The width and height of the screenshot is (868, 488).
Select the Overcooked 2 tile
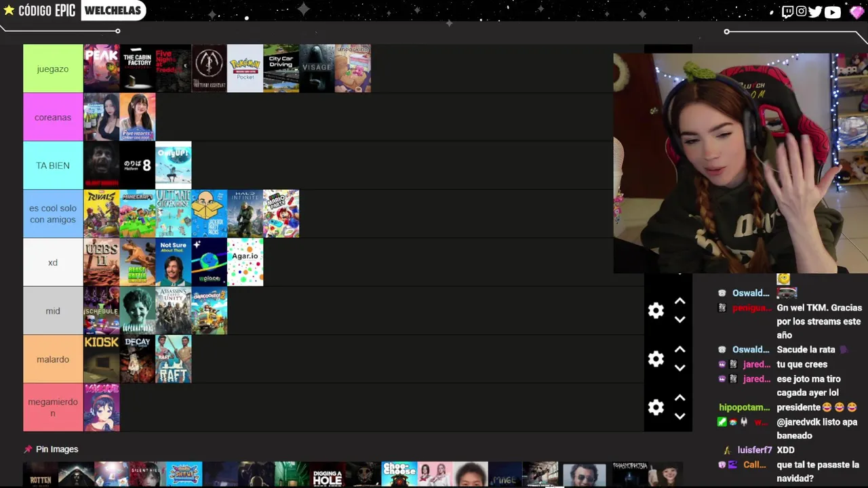[210, 311]
